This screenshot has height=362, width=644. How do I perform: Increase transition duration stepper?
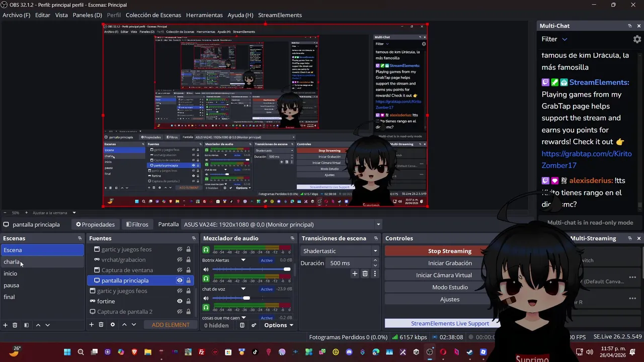[375, 260]
